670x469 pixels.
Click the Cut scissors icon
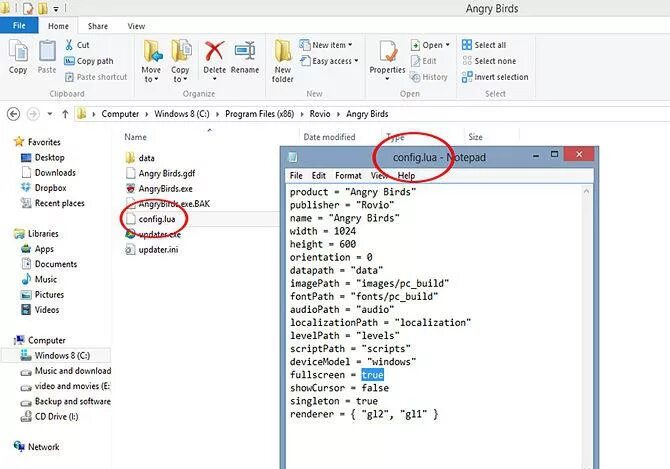[x=69, y=44]
